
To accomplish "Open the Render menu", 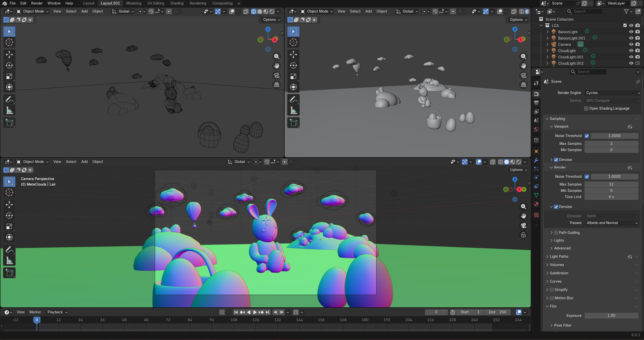I will pyautogui.click(x=37, y=3).
